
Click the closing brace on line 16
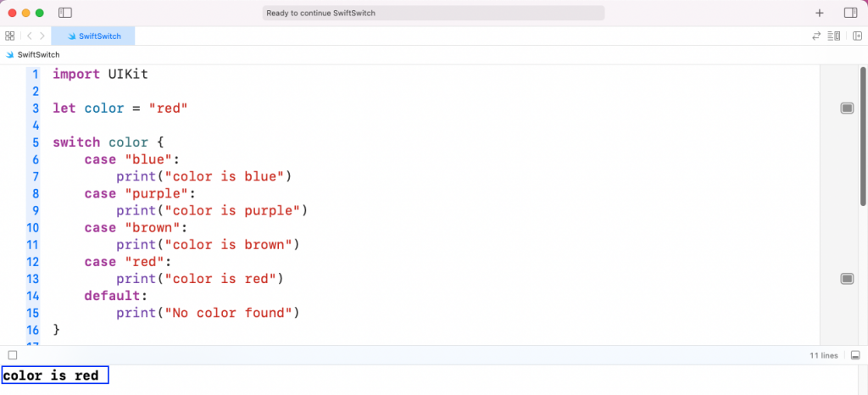pos(56,330)
